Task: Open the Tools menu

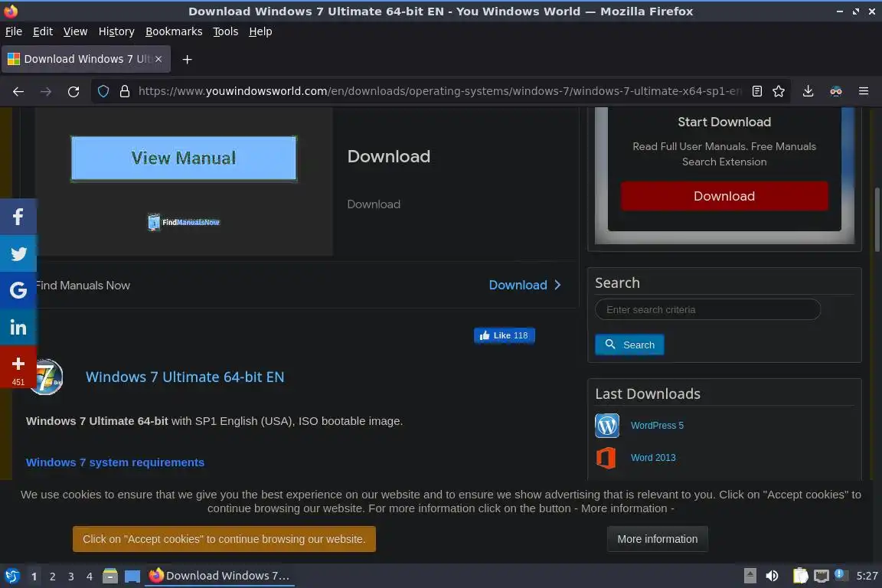Action: 226,31
